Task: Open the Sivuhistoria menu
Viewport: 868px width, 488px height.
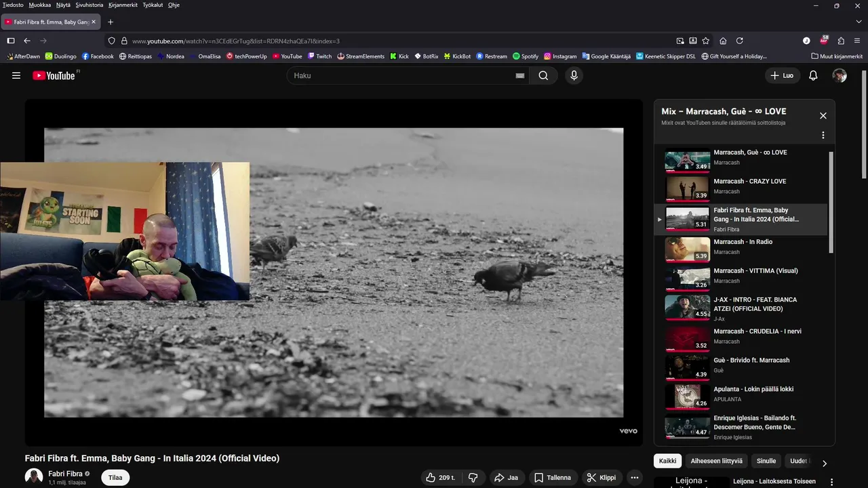Action: tap(90, 5)
